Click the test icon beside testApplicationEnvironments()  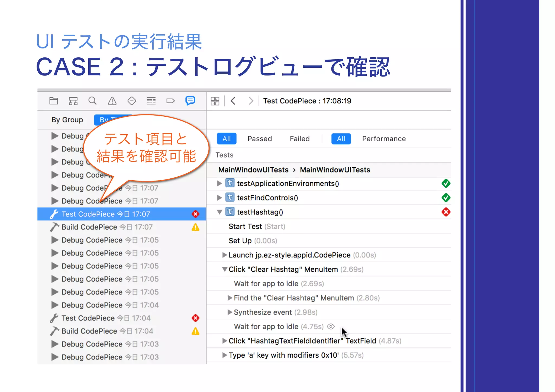point(230,183)
